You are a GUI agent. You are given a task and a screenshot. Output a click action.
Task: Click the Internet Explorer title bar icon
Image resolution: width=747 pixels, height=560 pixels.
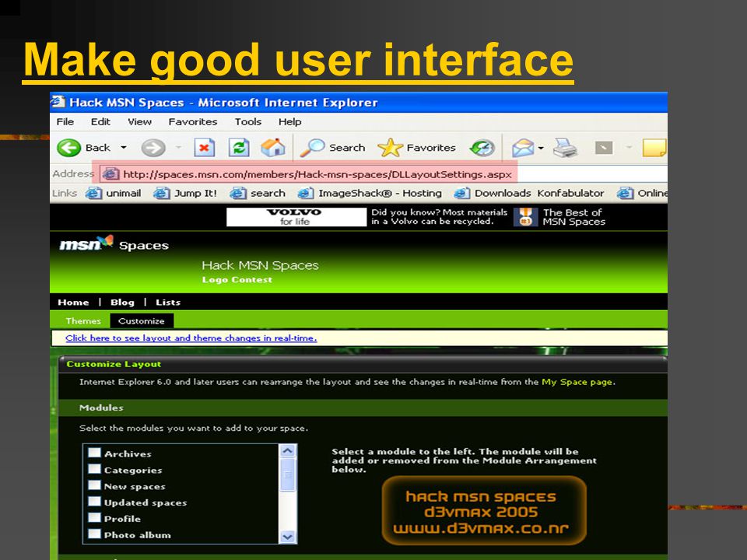58,102
